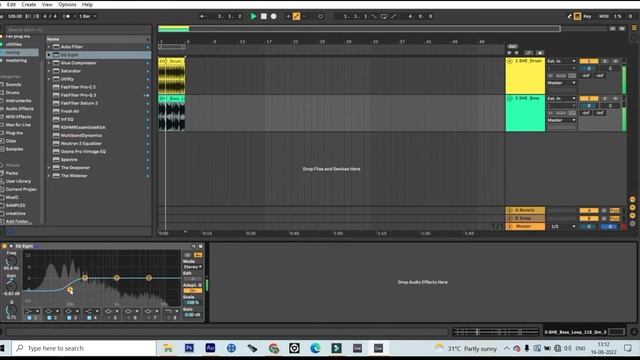Select the SHE_Bass audio clip
Screen dimensions: 640x360
[171, 113]
